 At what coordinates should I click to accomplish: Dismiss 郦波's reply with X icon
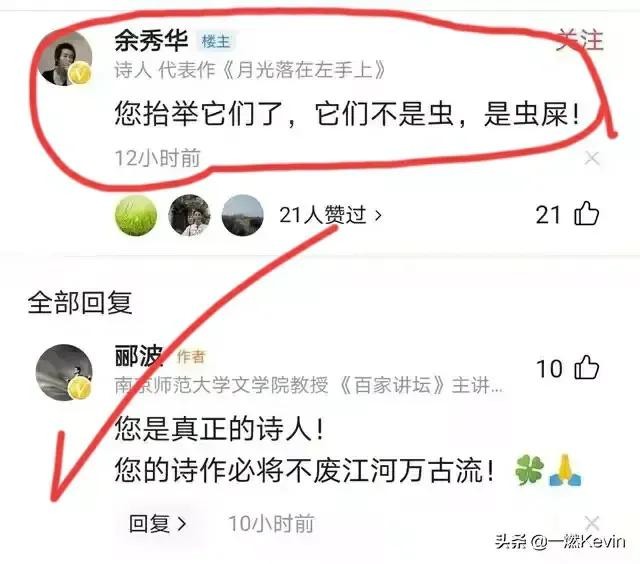[x=592, y=523]
